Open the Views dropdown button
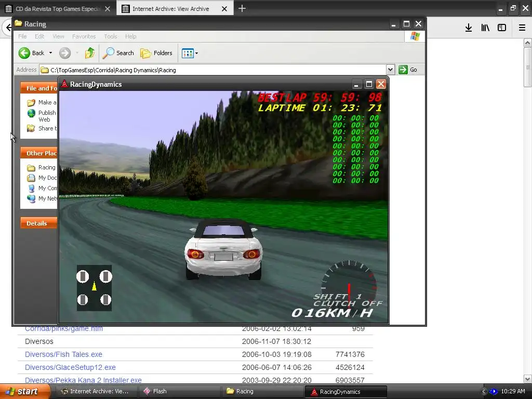This screenshot has width=532, height=399. pos(190,53)
